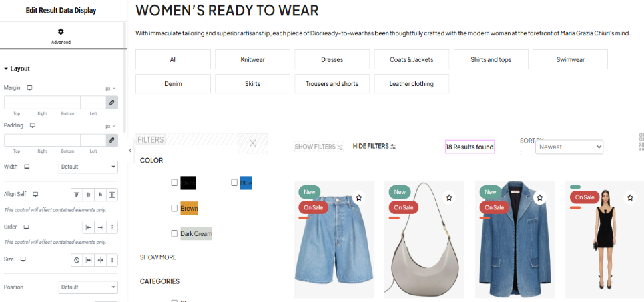Open the Advanced gear tab
The image size is (644, 302).
pos(61,36)
